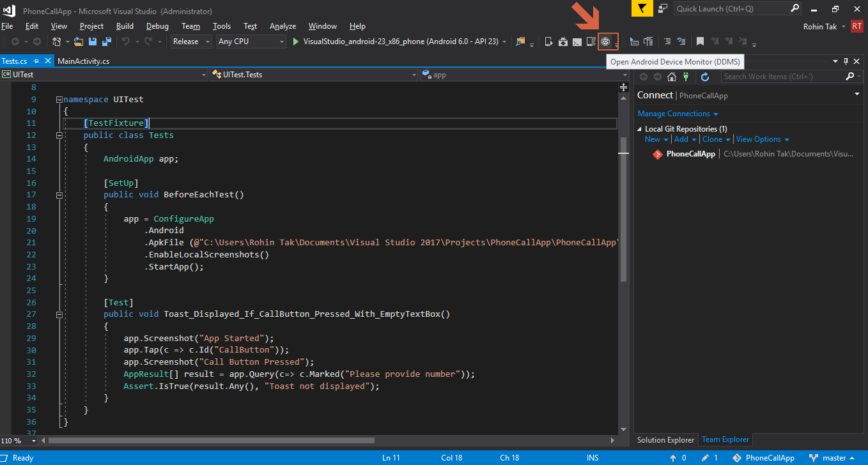Start debugging with the green play icon
Image resolution: width=868 pixels, height=465 pixels.
(295, 42)
